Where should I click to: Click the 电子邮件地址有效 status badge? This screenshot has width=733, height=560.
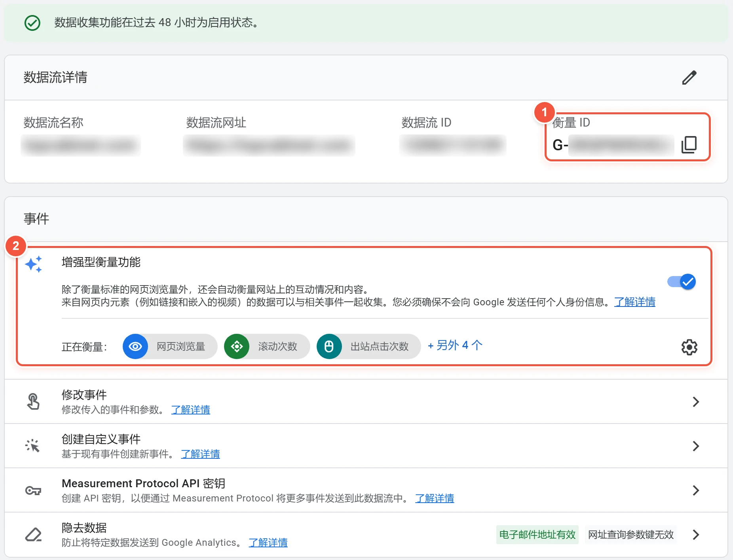click(x=537, y=535)
